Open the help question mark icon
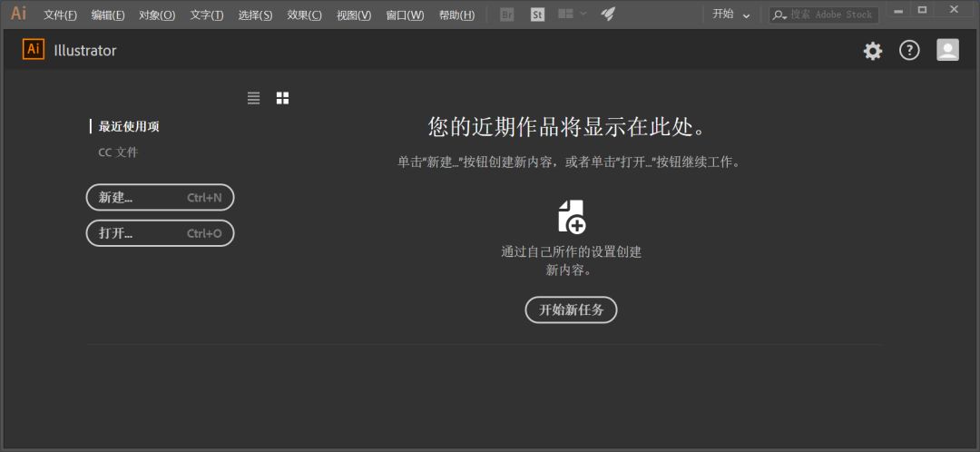Viewport: 980px width, 452px height. point(909,51)
